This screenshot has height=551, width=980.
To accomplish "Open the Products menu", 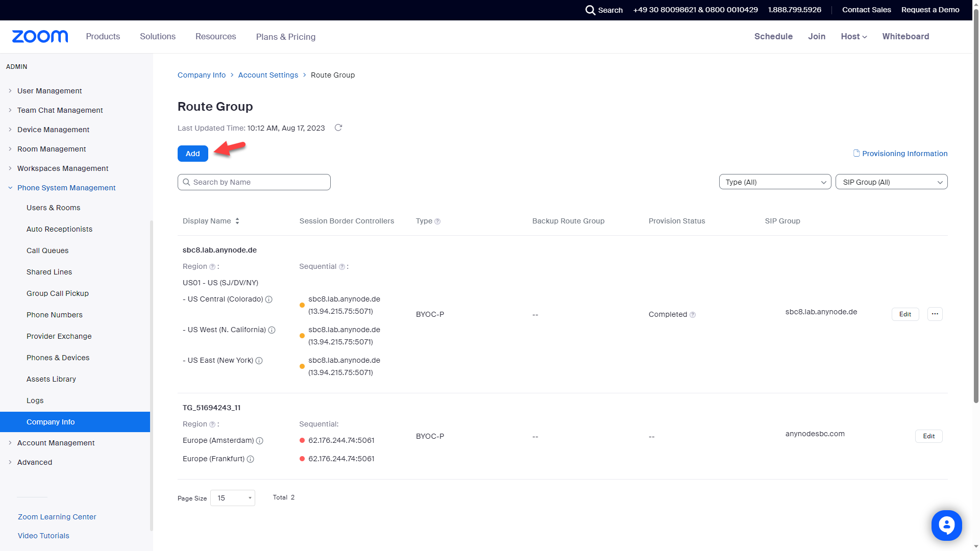I will pyautogui.click(x=103, y=36).
